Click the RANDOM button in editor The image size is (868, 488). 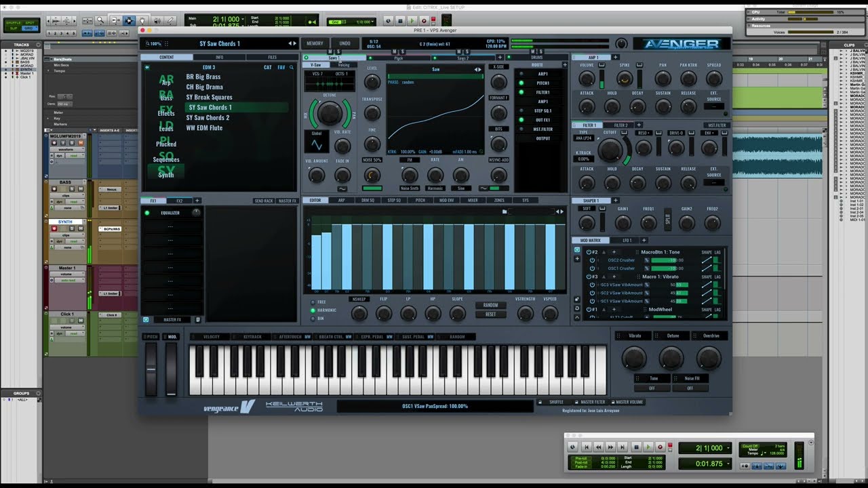coord(490,305)
